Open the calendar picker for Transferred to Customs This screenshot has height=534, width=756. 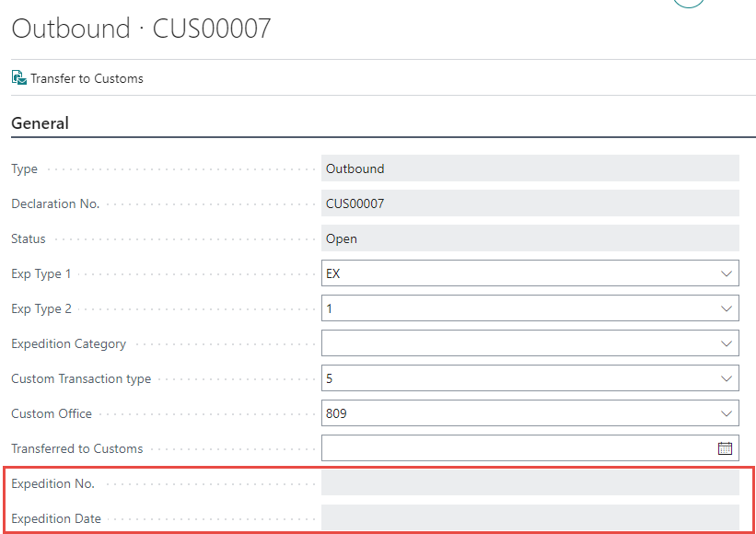pyautogui.click(x=725, y=448)
